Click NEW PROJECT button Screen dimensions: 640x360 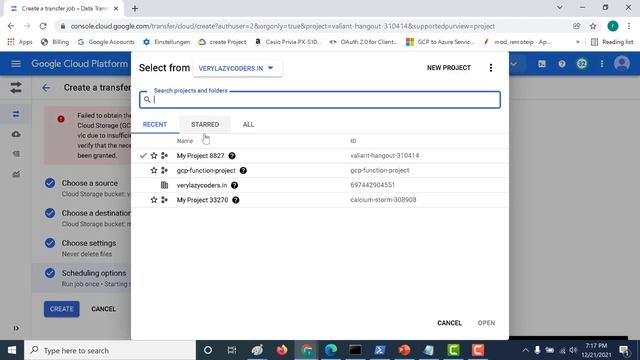coord(449,68)
